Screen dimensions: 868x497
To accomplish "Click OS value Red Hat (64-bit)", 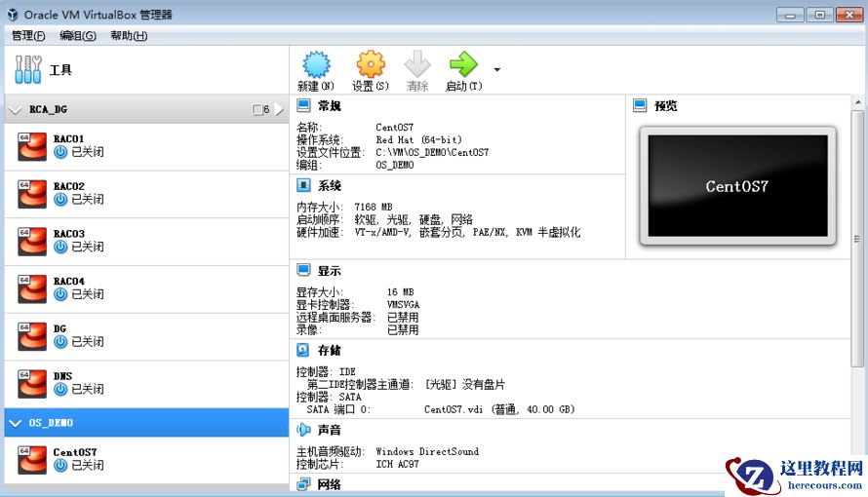I will 418,140.
